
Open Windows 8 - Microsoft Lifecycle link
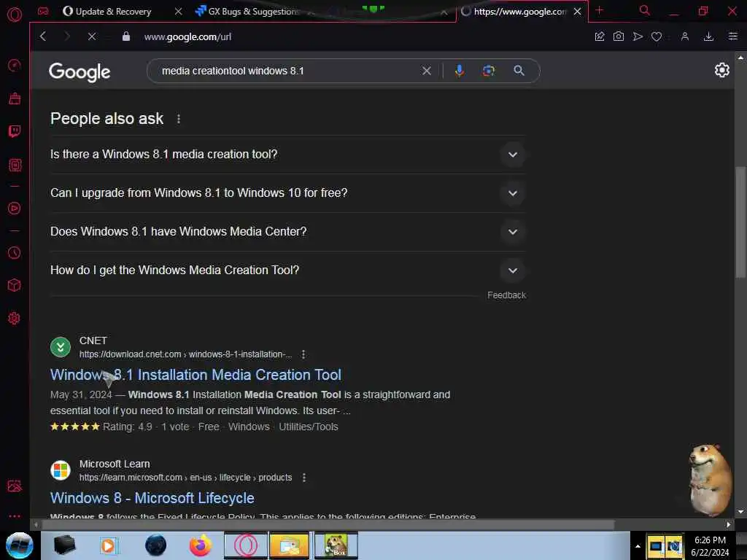click(x=152, y=498)
